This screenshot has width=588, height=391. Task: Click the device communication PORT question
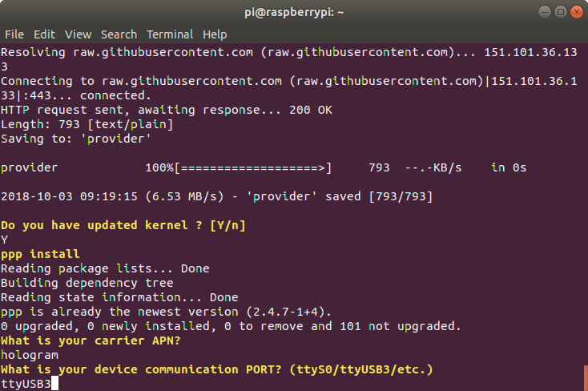tap(217, 369)
